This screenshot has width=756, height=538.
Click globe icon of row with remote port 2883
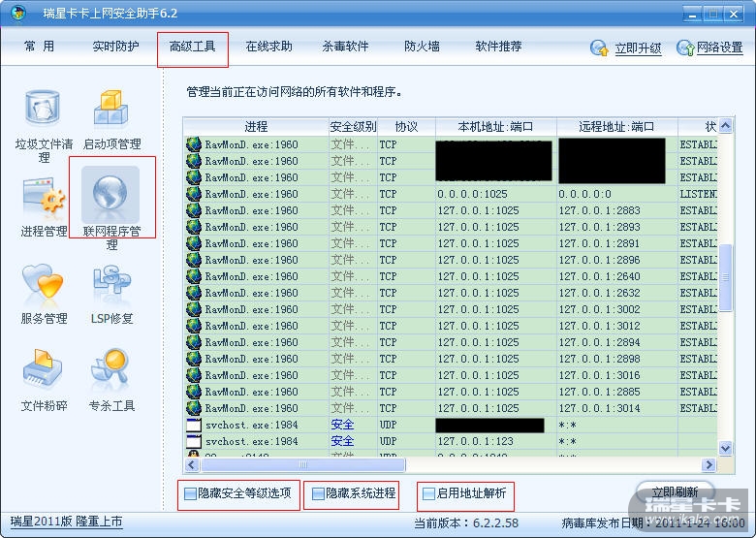click(194, 210)
